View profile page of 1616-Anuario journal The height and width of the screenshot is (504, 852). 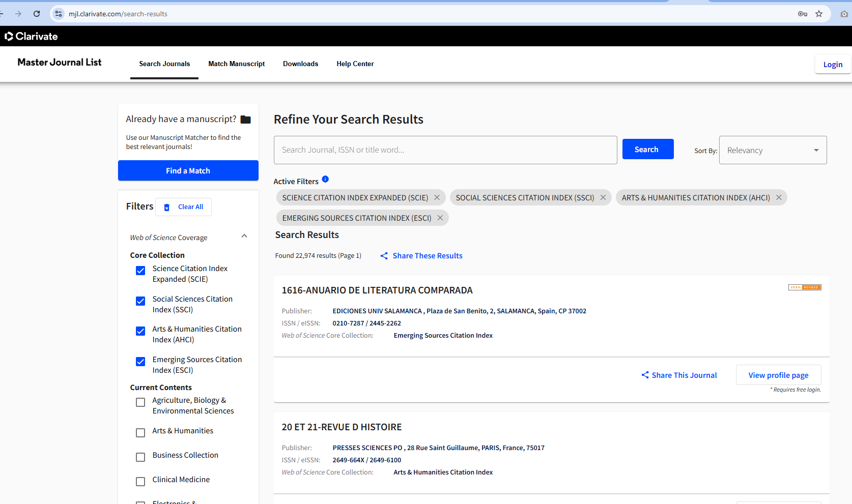pos(778,375)
